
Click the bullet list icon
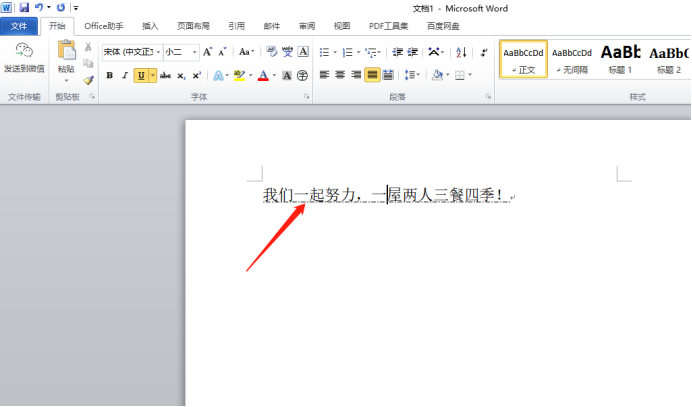[x=324, y=53]
